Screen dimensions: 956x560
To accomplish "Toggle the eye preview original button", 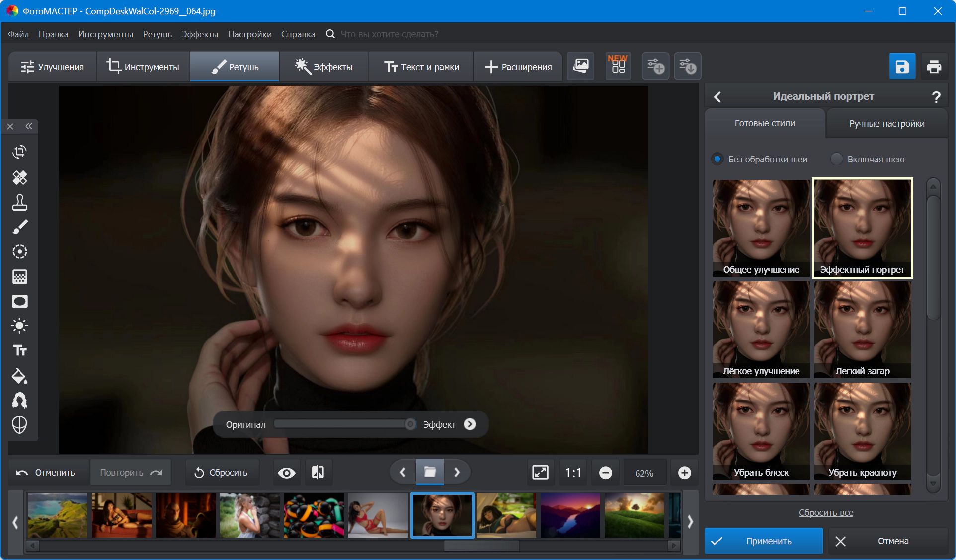I will click(x=286, y=473).
